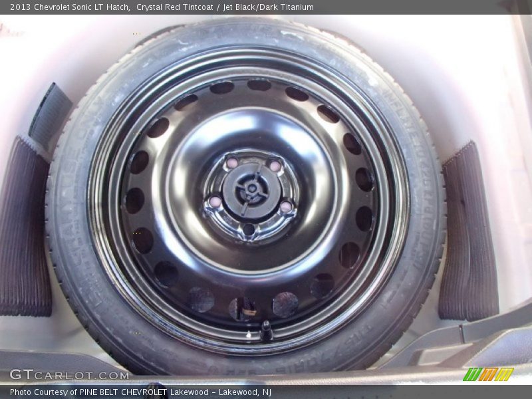Image resolution: width=532 pixels, height=399 pixels.
Task: Click the lower-left lug bolt hole
Action: [215, 201]
